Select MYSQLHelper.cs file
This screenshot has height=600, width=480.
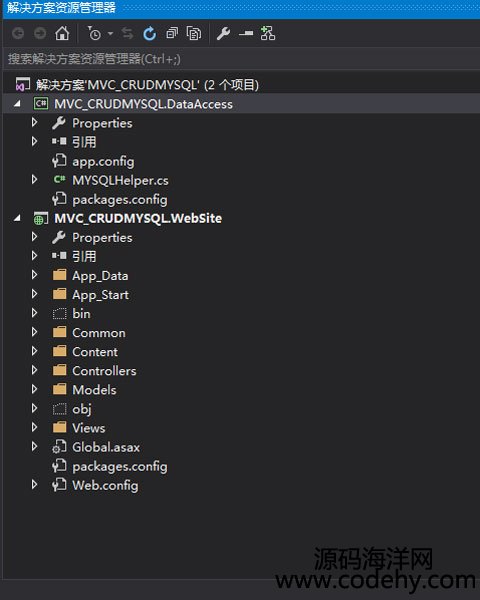click(120, 180)
